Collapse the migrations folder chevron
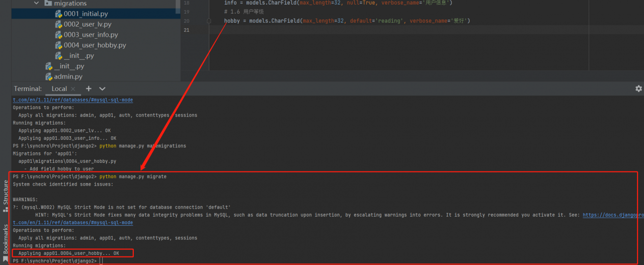The width and height of the screenshot is (644, 265). coord(36,4)
